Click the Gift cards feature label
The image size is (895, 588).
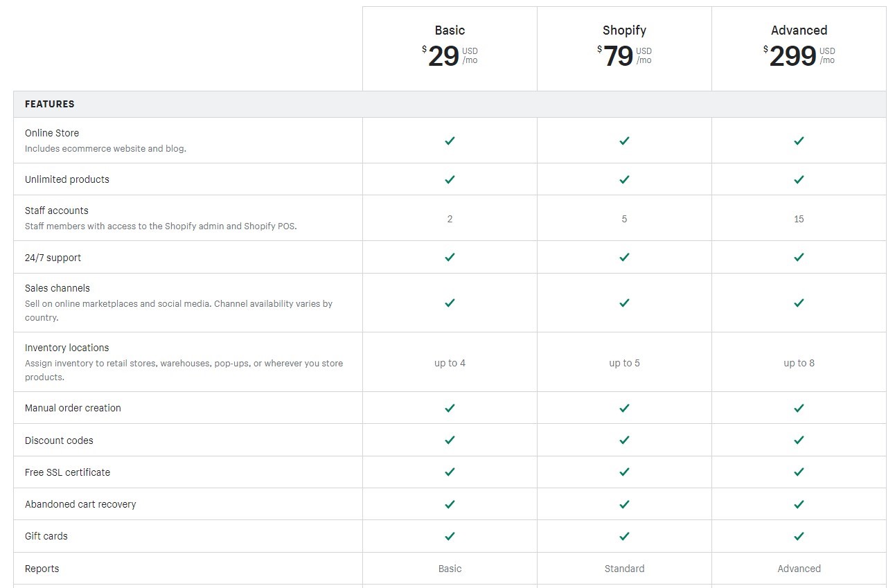pyautogui.click(x=46, y=536)
